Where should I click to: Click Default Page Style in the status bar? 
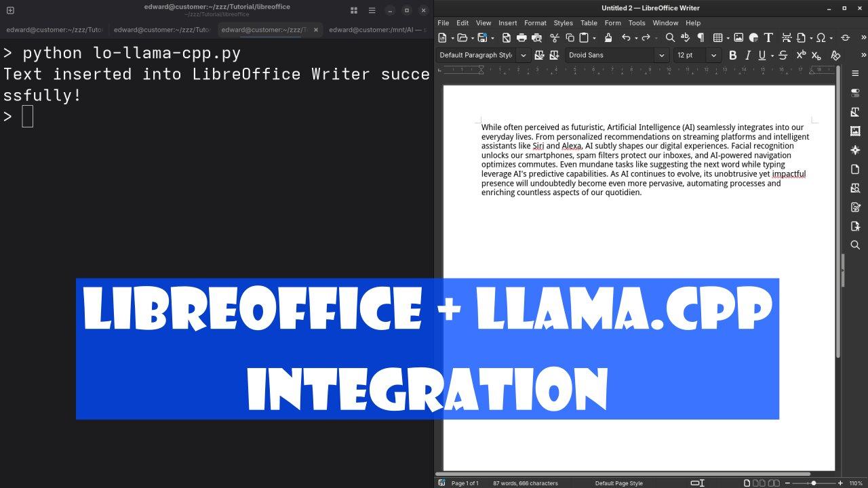618,483
